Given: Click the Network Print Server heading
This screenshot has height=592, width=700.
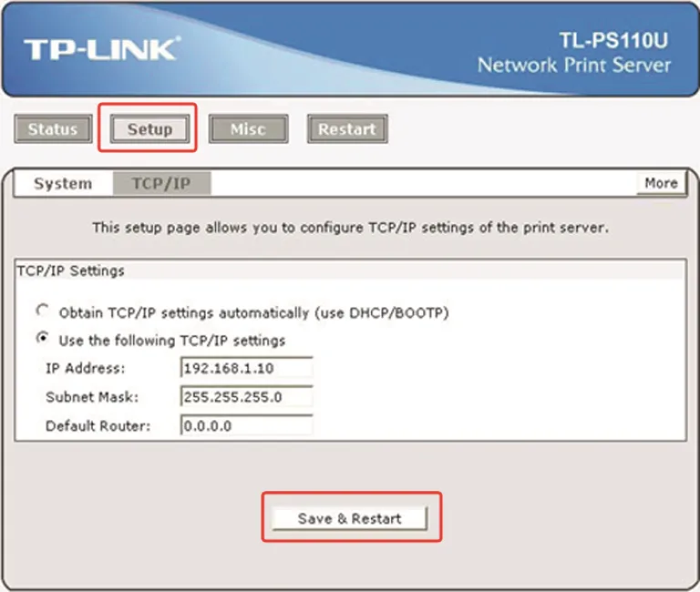Looking at the screenshot, I should click(574, 66).
